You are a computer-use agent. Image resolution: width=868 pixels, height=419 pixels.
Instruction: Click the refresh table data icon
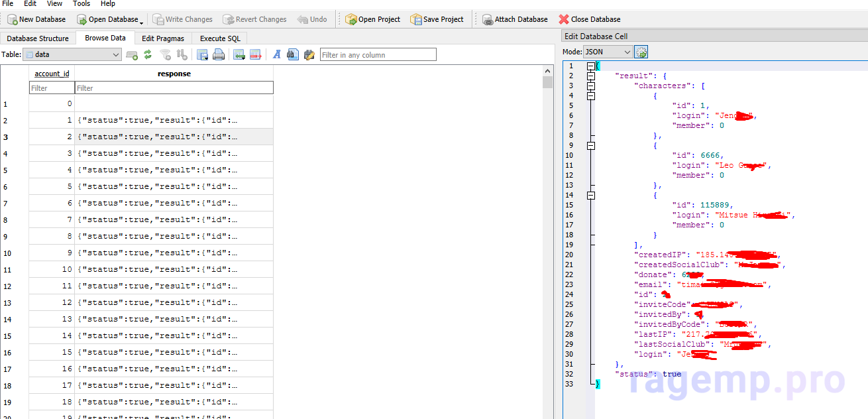[x=148, y=55]
